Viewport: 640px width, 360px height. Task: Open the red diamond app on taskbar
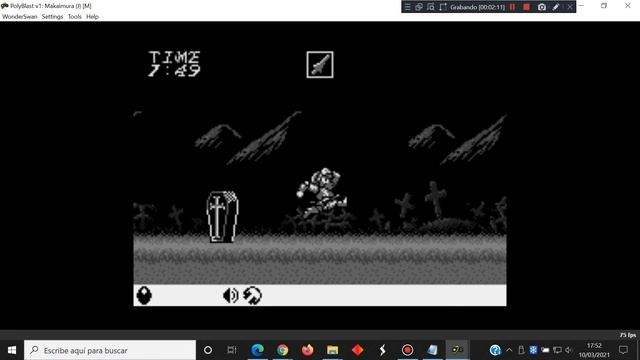tap(358, 350)
